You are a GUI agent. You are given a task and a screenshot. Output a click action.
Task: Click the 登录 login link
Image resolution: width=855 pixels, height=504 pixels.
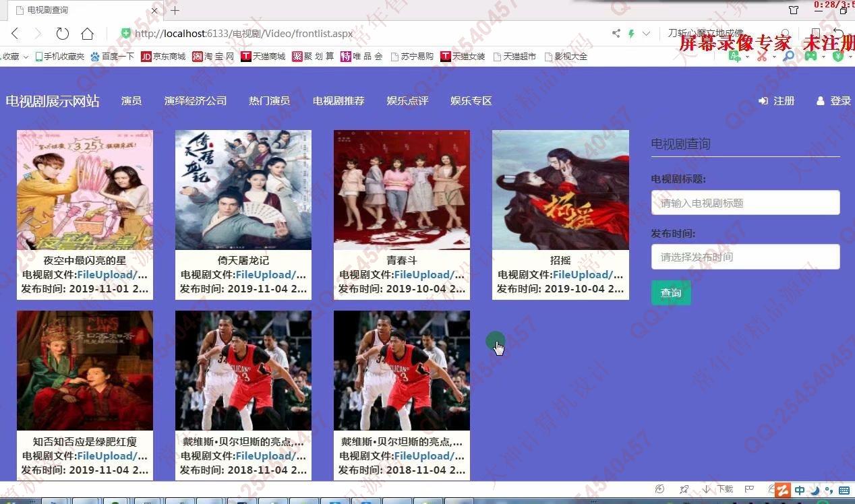(833, 101)
